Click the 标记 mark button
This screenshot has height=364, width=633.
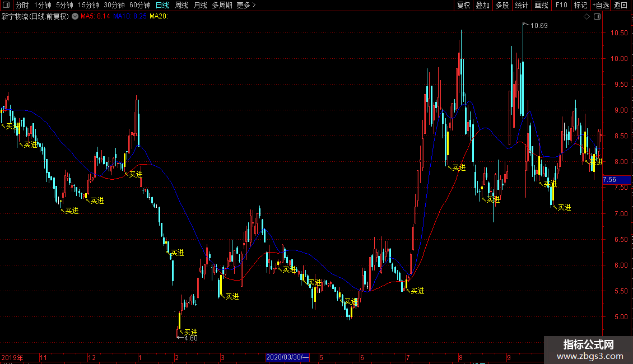tap(580, 5)
